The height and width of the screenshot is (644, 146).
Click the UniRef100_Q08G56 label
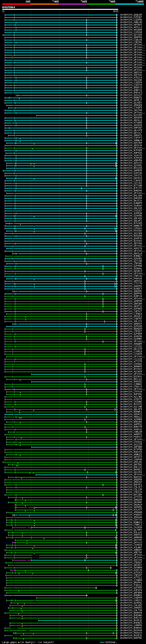tap(131, 337)
